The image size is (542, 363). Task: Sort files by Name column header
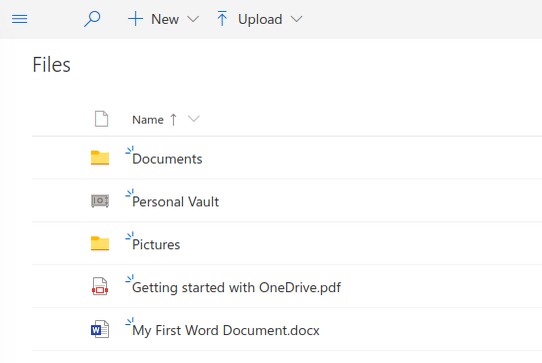[x=148, y=120]
